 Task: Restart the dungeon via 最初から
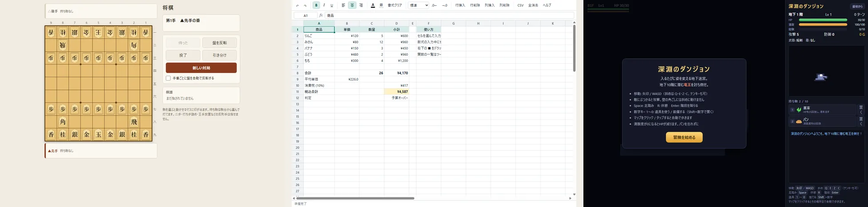(857, 6)
